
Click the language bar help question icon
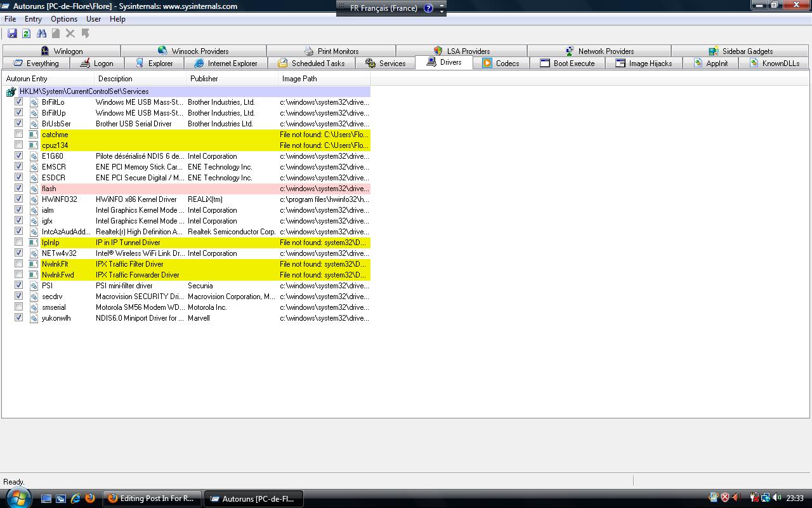[x=428, y=8]
